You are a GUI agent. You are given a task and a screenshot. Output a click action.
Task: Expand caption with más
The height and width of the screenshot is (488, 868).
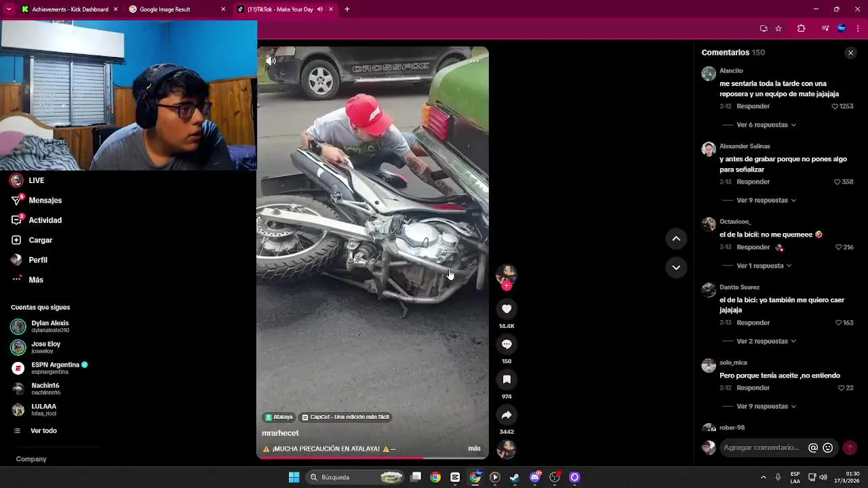coord(474,449)
